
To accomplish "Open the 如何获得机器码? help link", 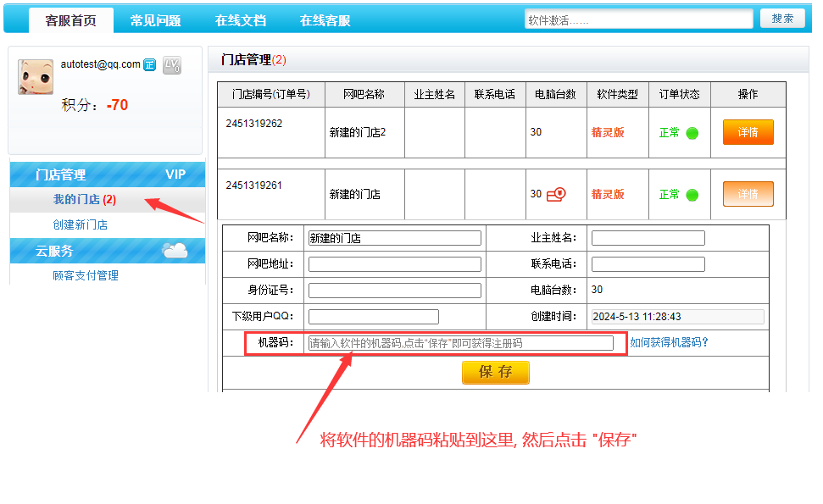I will tap(669, 343).
